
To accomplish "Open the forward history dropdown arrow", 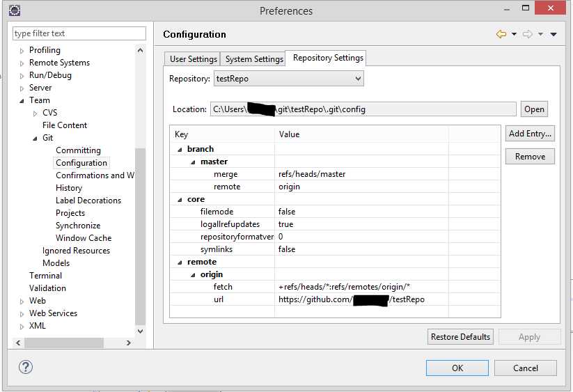I will coord(540,34).
